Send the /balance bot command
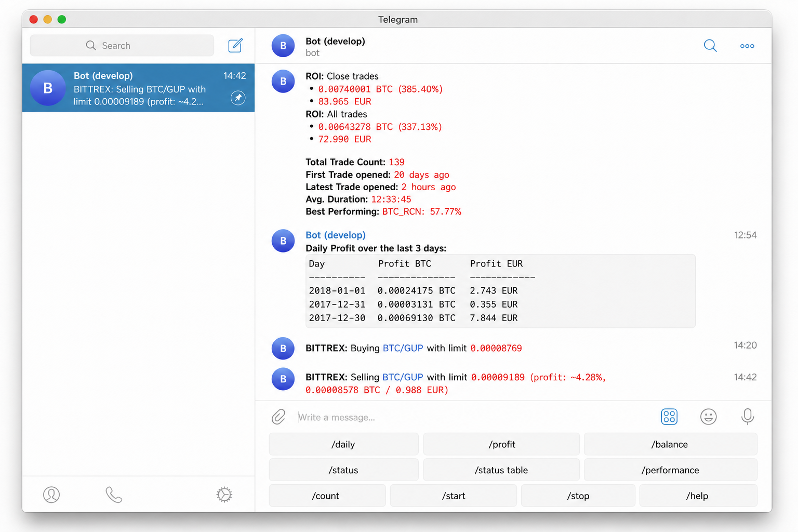Image resolution: width=798 pixels, height=532 pixels. [x=670, y=444]
